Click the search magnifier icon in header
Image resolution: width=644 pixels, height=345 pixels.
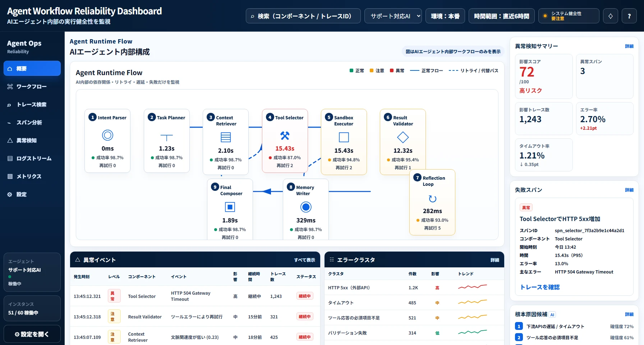[x=252, y=16]
